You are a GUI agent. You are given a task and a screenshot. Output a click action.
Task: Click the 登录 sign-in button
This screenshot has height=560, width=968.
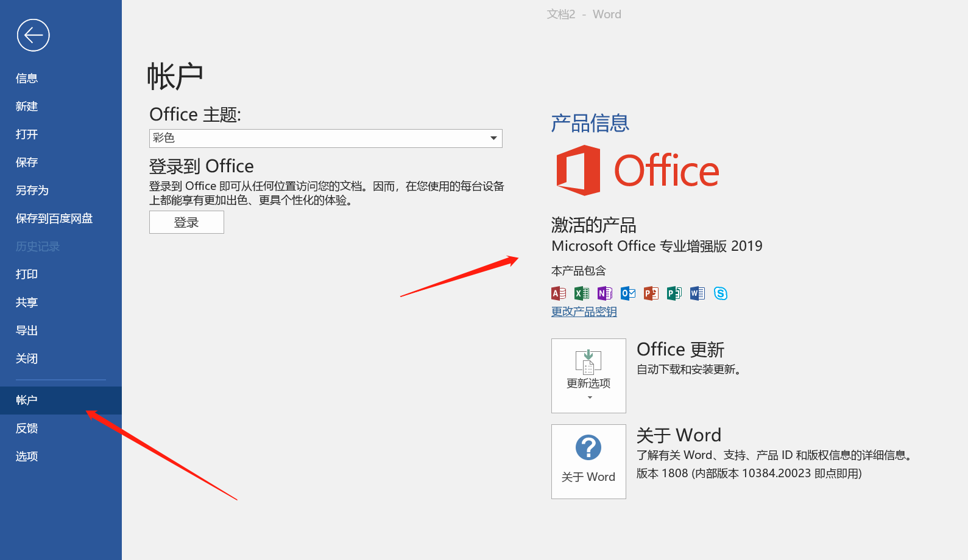[x=186, y=222]
